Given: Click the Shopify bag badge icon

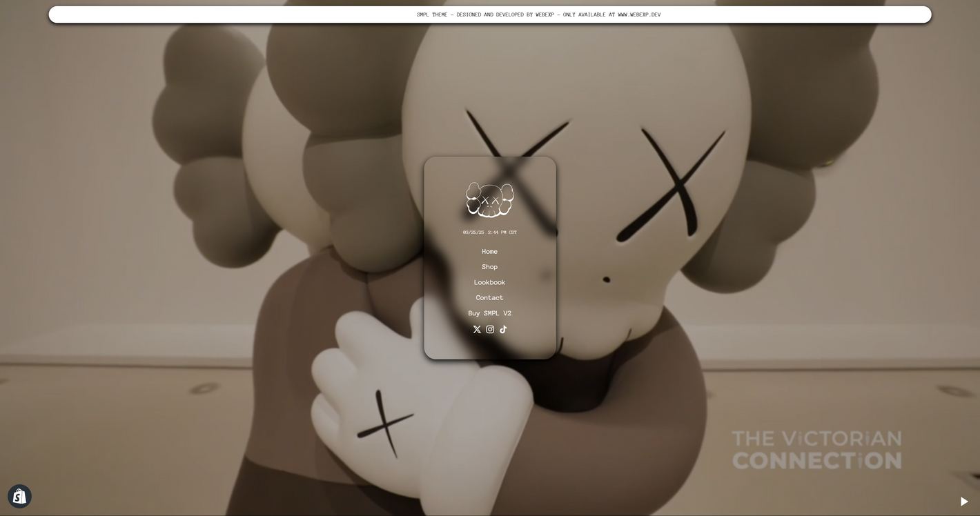Looking at the screenshot, I should tap(19, 496).
